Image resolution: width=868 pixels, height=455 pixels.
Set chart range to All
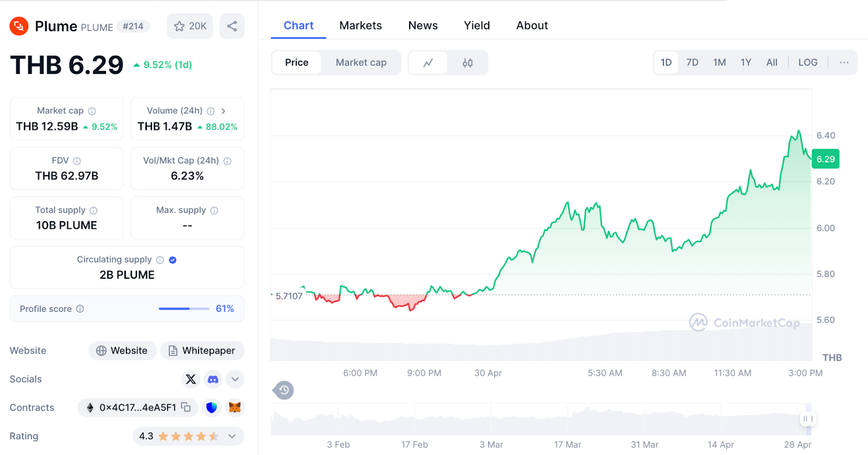coord(771,62)
